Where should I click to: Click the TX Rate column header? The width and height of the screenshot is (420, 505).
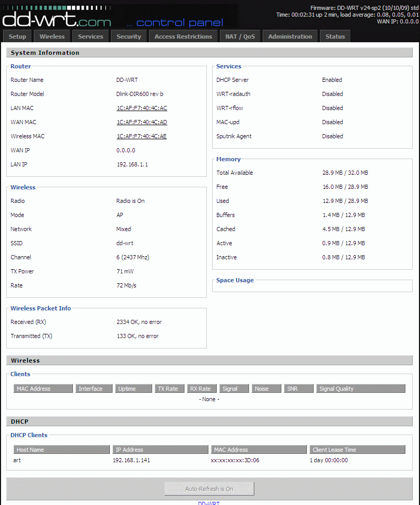pyautogui.click(x=169, y=389)
